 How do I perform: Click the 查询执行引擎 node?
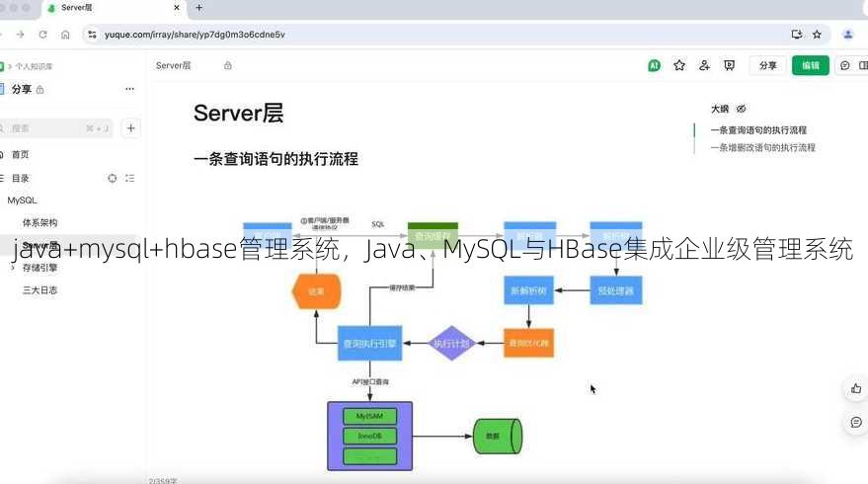tap(369, 344)
